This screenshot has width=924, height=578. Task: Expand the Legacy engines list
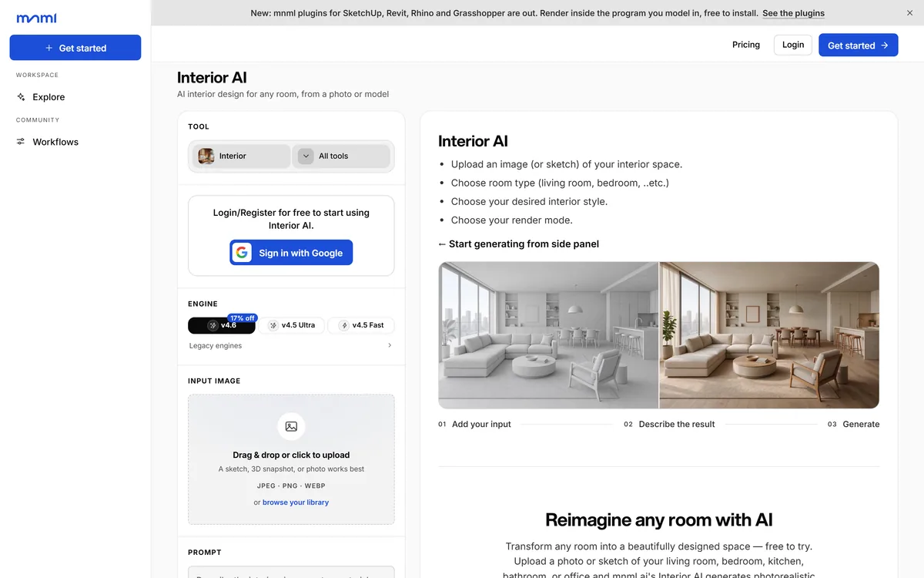291,346
